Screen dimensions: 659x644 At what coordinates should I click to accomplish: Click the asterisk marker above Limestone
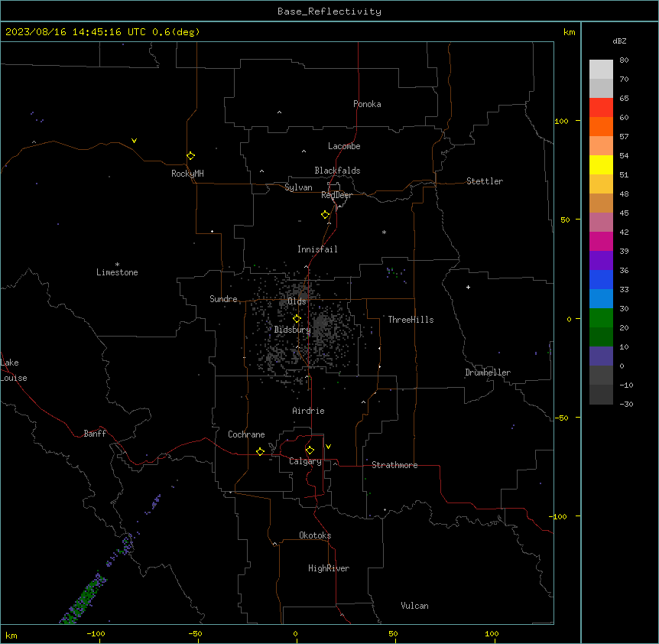pos(117,265)
